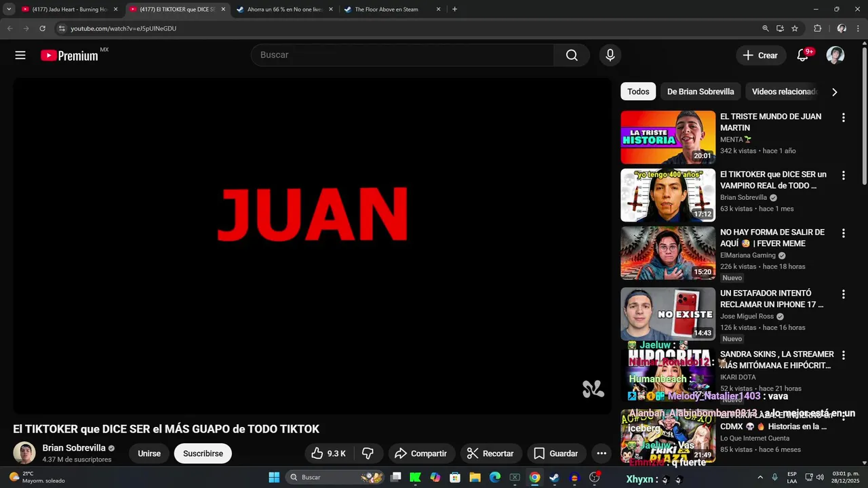
Task: Select the De Brian Sobrevilla chip
Action: click(701, 91)
